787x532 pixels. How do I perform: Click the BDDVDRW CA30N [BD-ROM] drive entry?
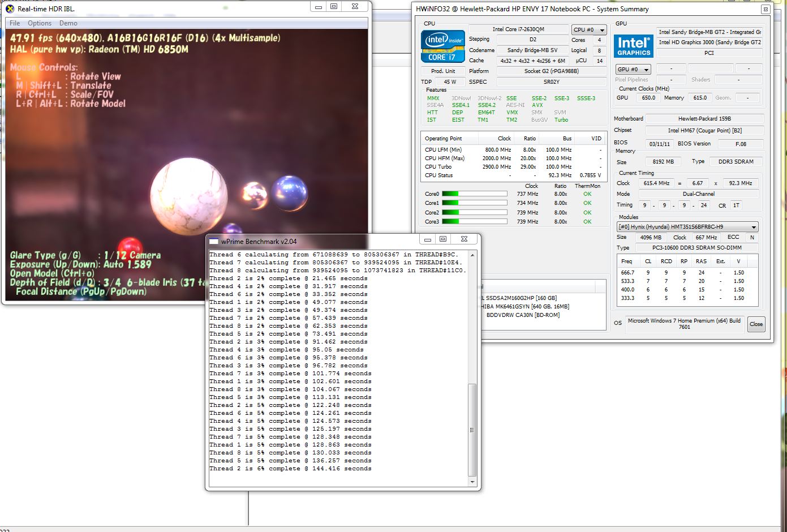[x=523, y=315]
